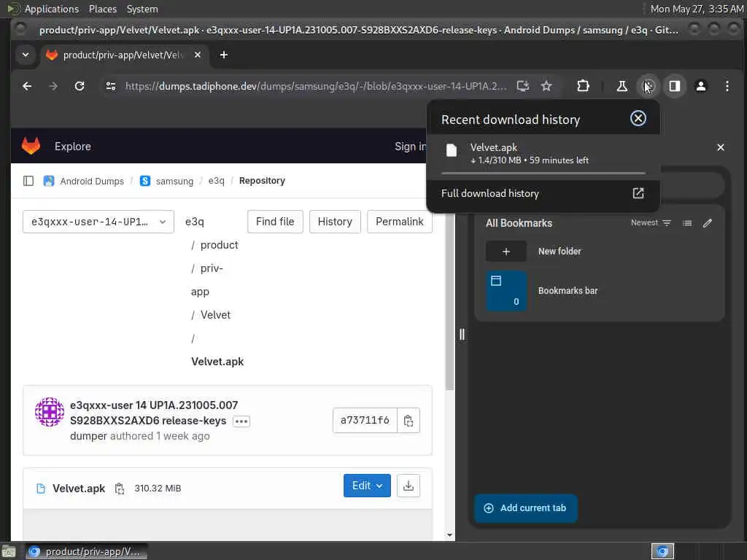
Task: Open Chrome three-dot menu
Action: pyautogui.click(x=727, y=86)
